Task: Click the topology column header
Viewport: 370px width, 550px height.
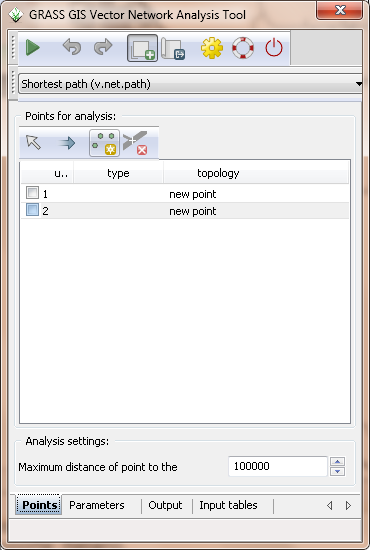Action: pyautogui.click(x=256, y=173)
